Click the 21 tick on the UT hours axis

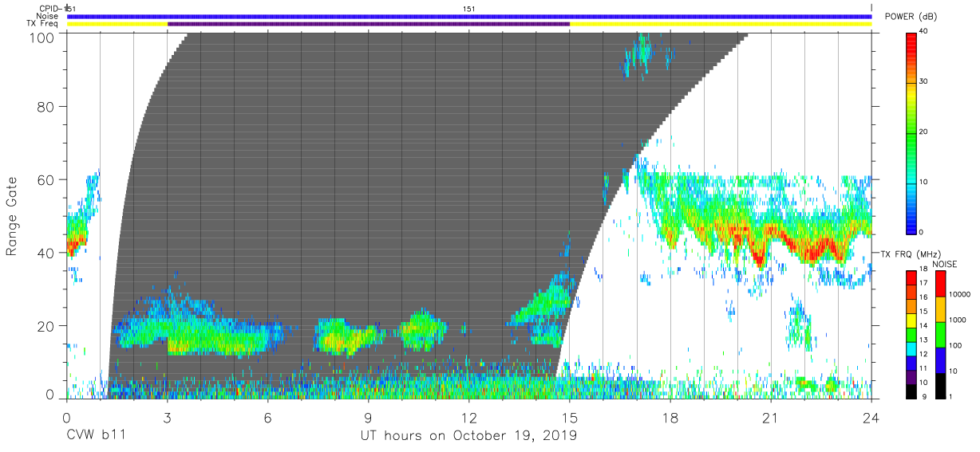[770, 417]
